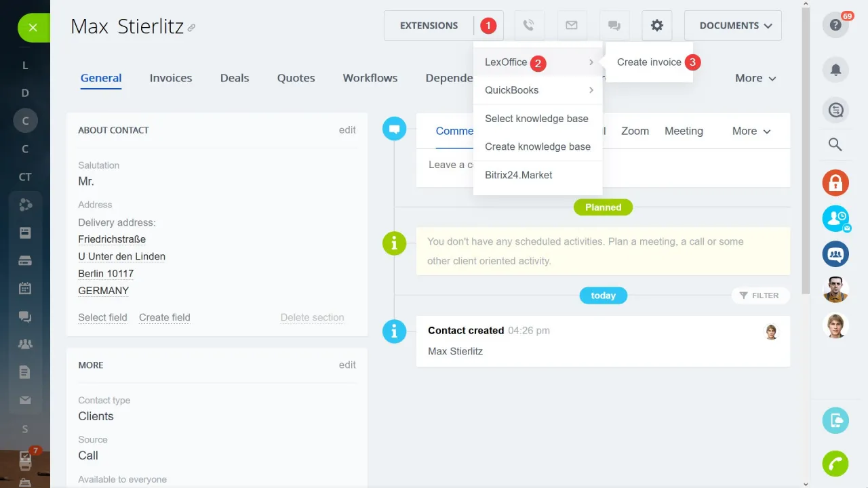The image size is (868, 488).
Task: Expand the More tabs dropdown
Action: click(x=755, y=78)
